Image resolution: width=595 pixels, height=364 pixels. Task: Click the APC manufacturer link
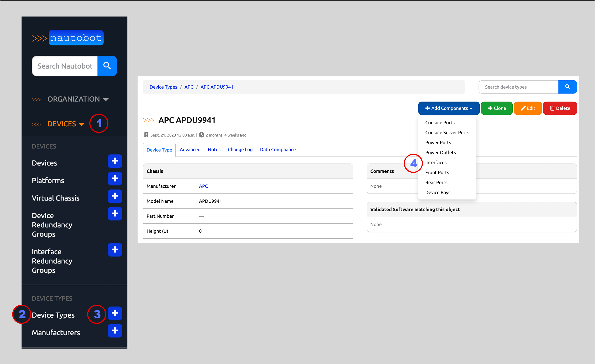pos(203,186)
